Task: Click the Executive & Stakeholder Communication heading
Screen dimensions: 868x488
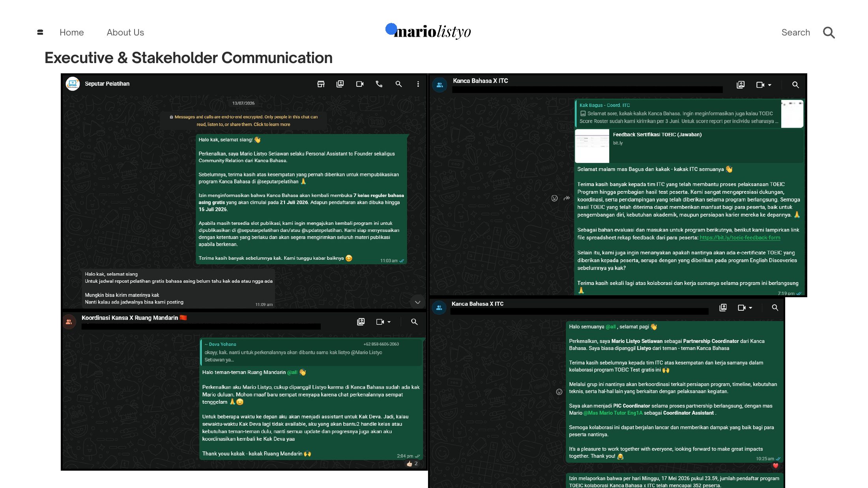Action: (189, 58)
